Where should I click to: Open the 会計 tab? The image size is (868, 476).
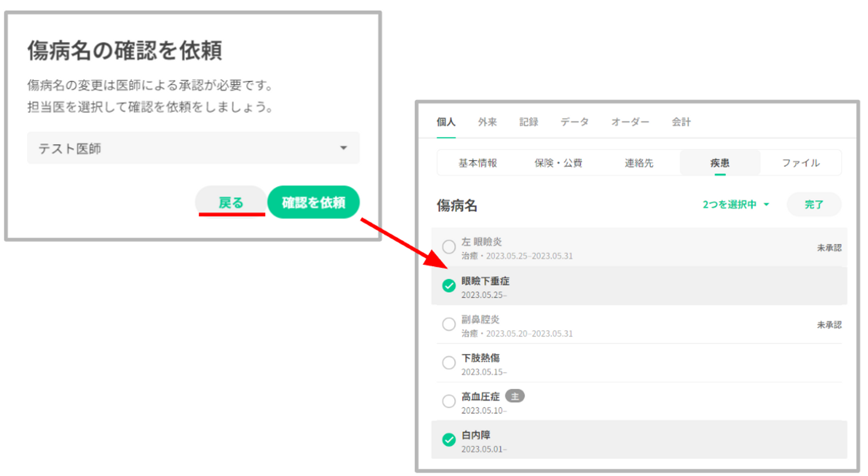(681, 122)
